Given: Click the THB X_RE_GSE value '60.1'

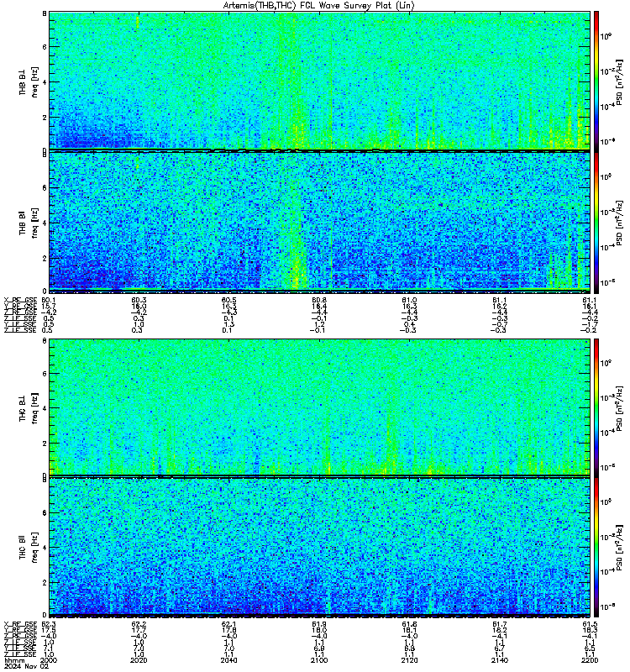Looking at the screenshot, I should [49, 300].
